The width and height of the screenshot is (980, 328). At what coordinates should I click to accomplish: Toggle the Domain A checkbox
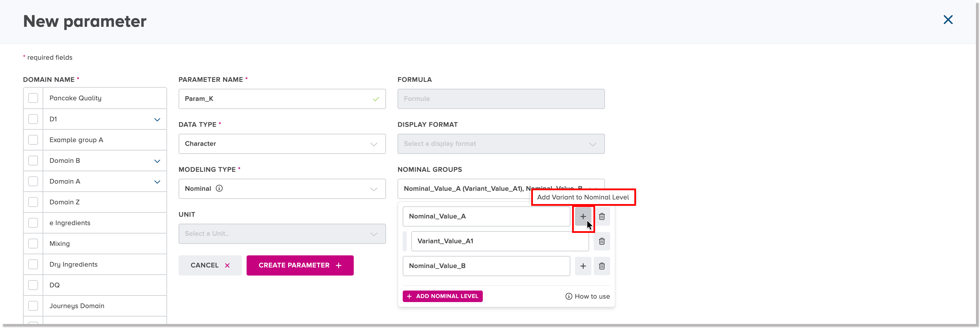click(x=33, y=182)
